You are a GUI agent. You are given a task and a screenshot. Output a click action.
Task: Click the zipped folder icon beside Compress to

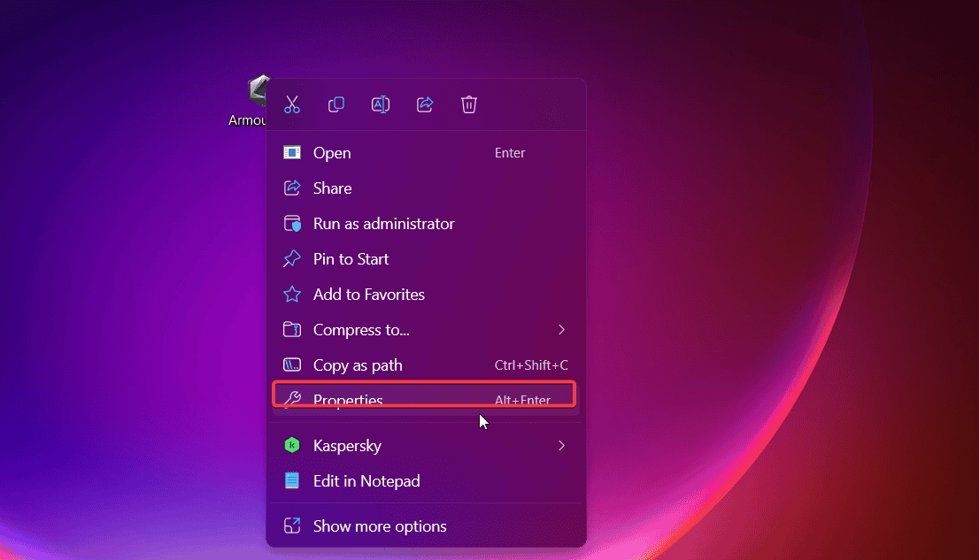tap(291, 329)
